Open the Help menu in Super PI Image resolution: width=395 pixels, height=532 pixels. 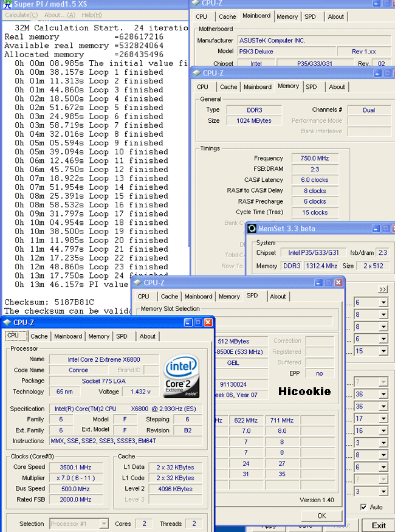[92, 15]
